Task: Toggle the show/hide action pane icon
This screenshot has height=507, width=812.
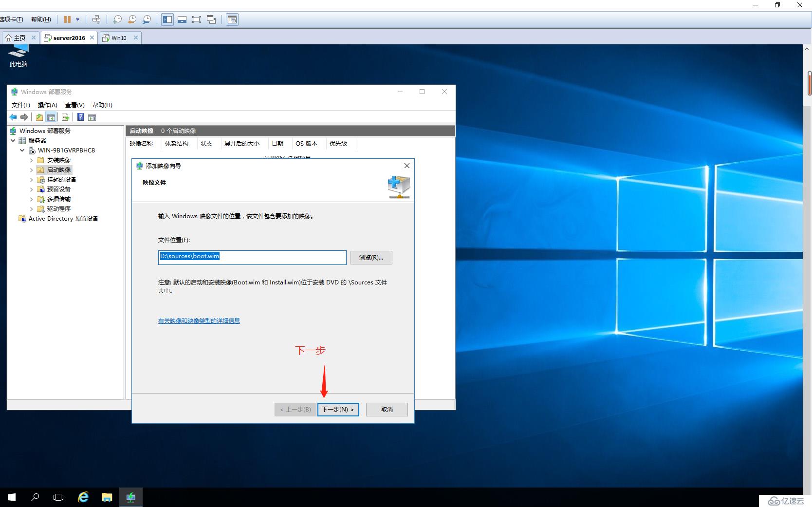Action: [x=92, y=117]
